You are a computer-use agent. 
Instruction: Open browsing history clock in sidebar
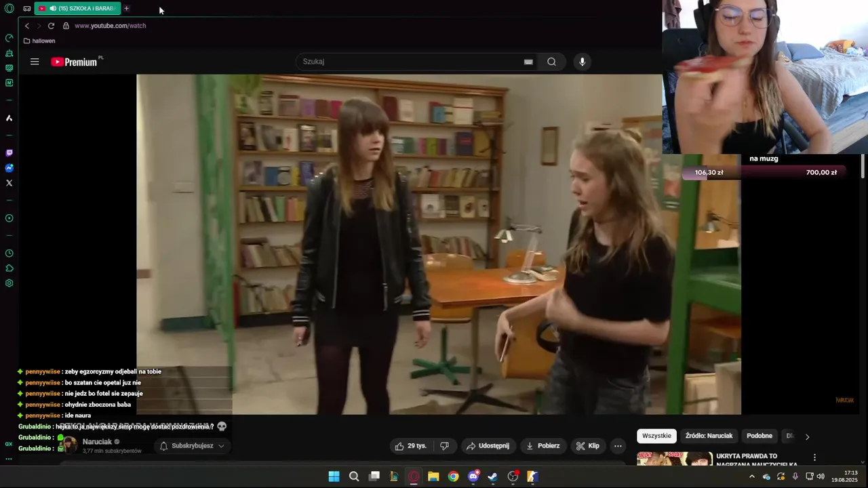[x=9, y=253]
